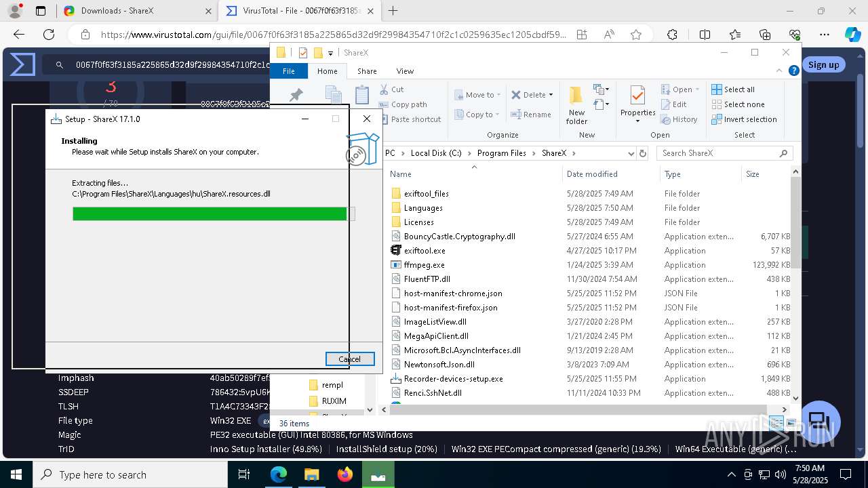Collapse the Explorer ribbon chevron

pyautogui.click(x=778, y=71)
